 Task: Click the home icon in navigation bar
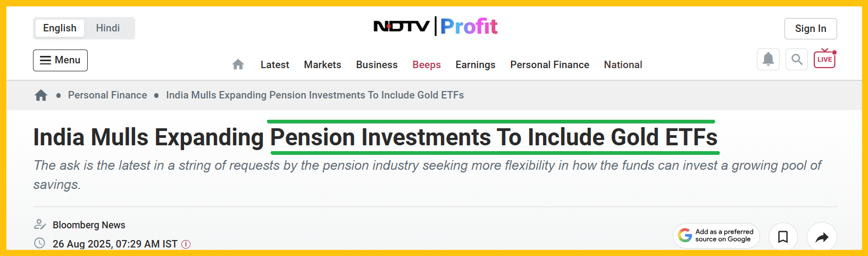[238, 64]
